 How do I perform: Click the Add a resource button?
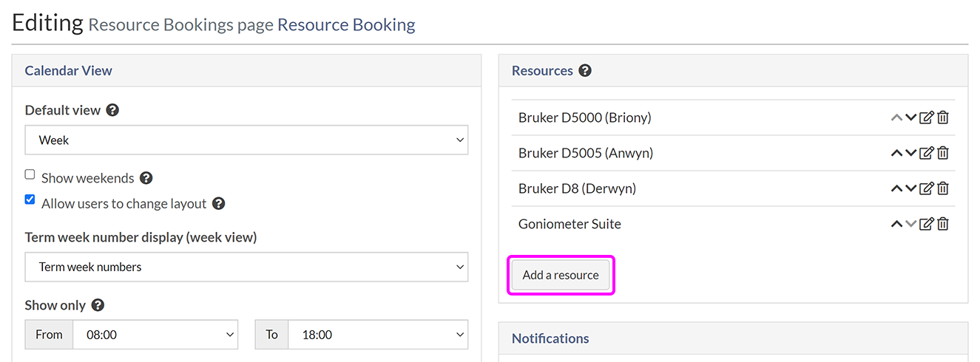pos(561,275)
